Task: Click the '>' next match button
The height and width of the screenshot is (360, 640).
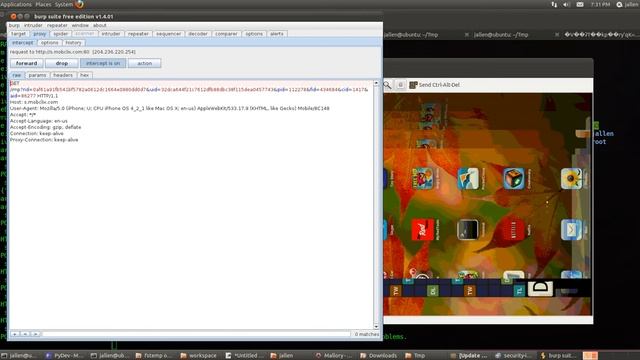Action: 36,334
